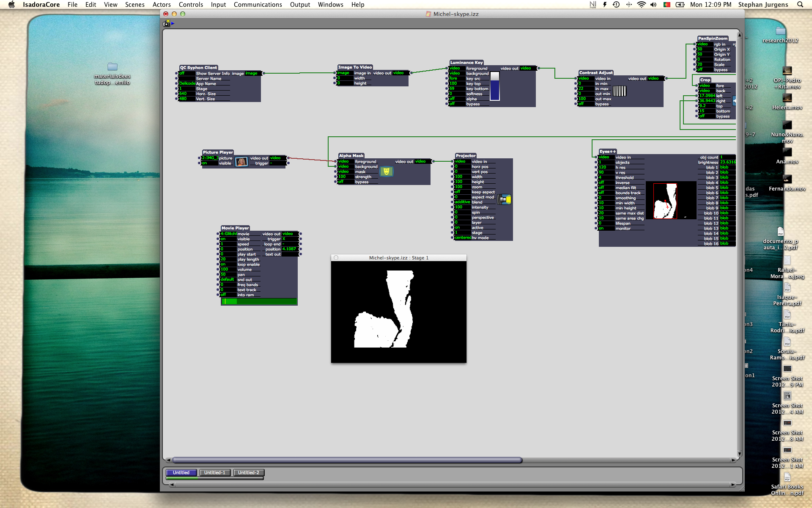Toggle Movie Player loop enable value

(228, 264)
